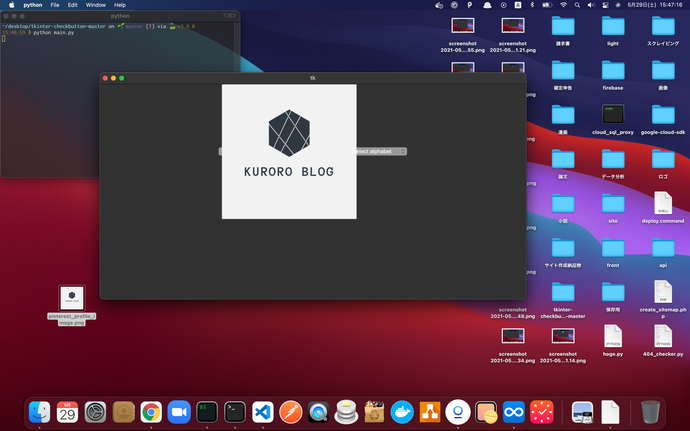690x431 pixels.
Task: Launch Google Chrome from the Dock
Action: (151, 413)
